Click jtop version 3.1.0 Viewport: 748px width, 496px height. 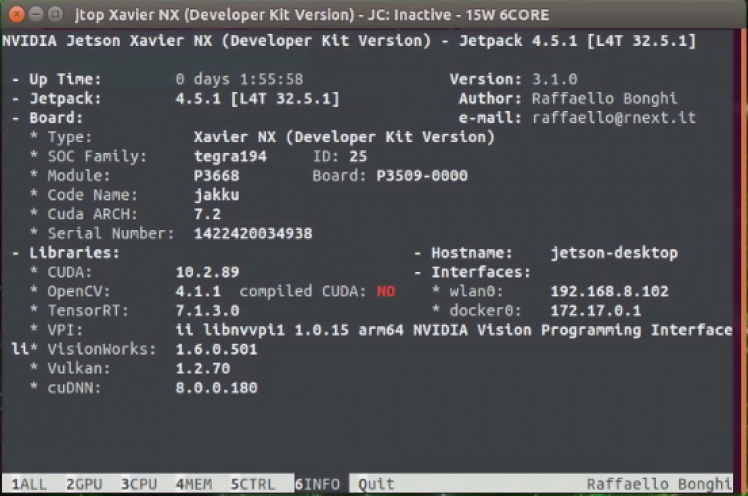click(x=555, y=79)
